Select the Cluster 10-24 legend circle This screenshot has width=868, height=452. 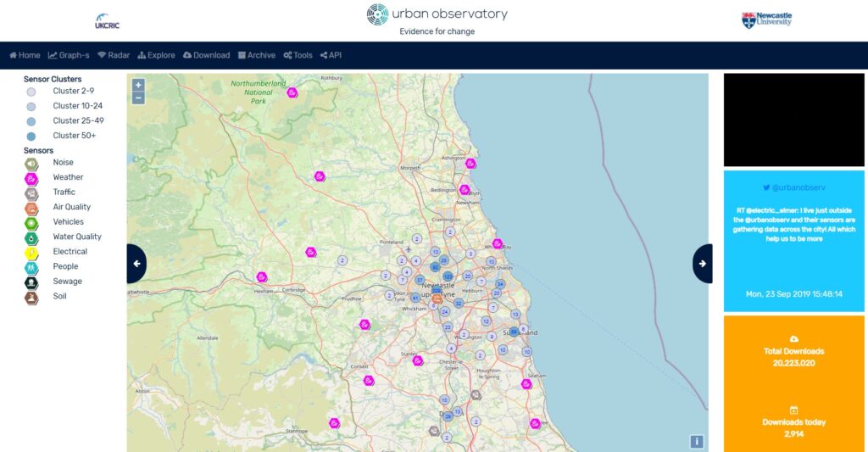pyautogui.click(x=31, y=107)
